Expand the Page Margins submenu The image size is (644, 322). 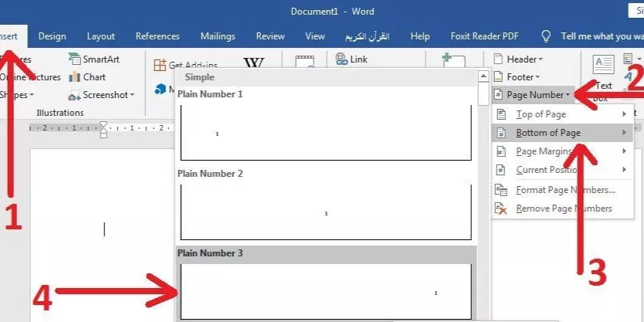(562, 151)
